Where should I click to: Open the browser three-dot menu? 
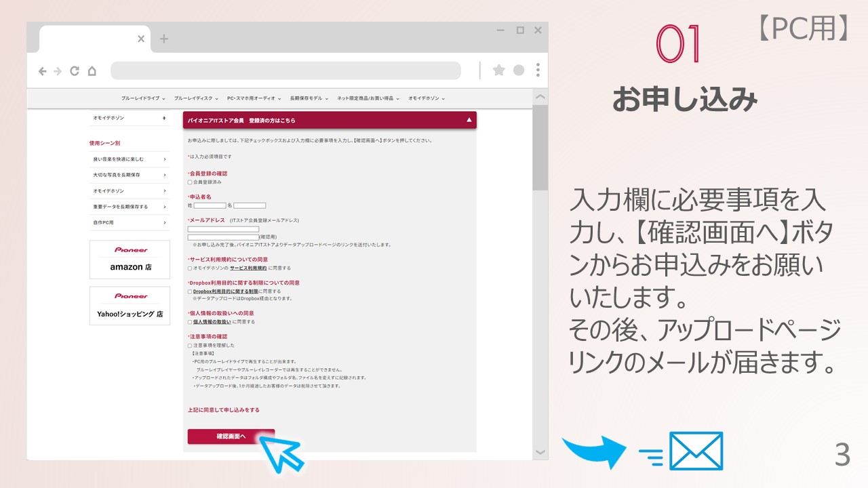[x=538, y=70]
